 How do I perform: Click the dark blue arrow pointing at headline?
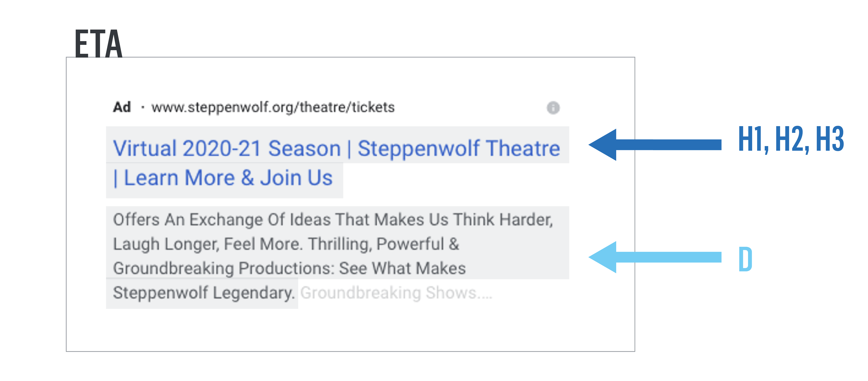[655, 145]
